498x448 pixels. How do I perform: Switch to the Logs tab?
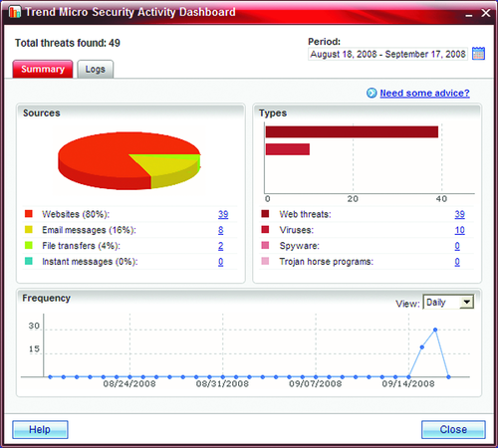click(x=96, y=69)
